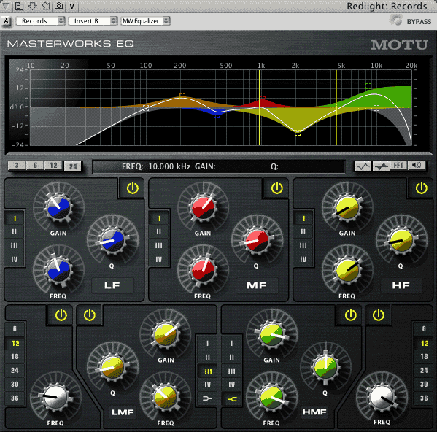The height and width of the screenshot is (432, 437).
Task: Click the LMF GAIN knob
Action: click(165, 335)
